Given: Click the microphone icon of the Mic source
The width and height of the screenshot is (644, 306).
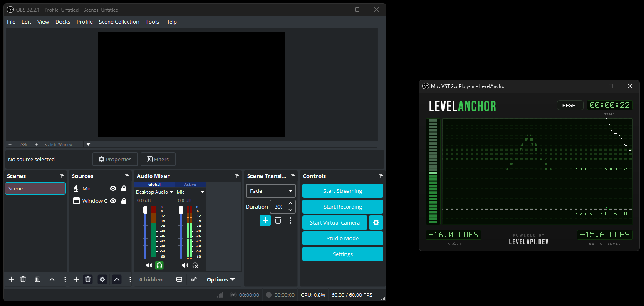Looking at the screenshot, I should coord(77,188).
